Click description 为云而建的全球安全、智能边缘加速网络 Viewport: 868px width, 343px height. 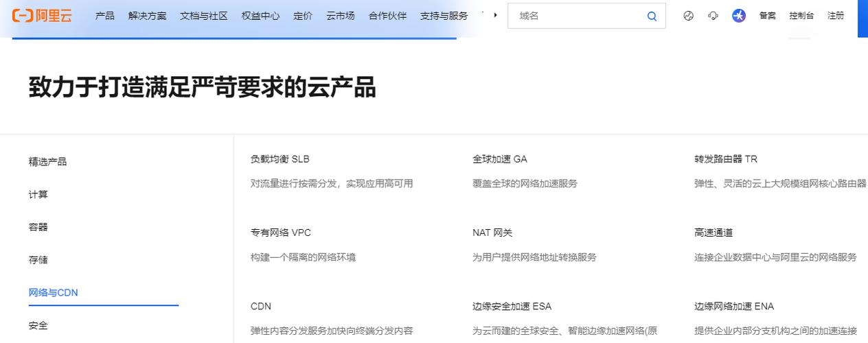click(564, 331)
